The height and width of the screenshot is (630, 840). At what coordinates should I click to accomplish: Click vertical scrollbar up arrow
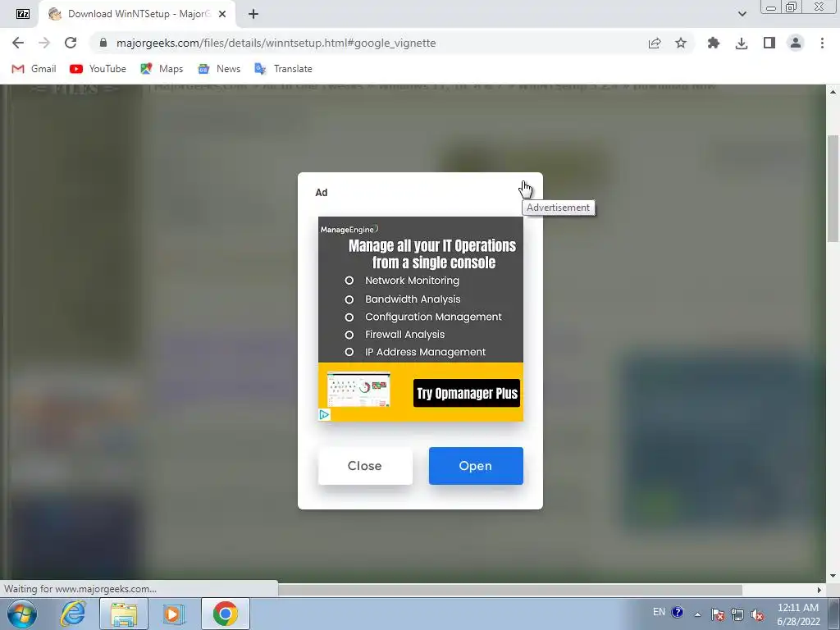(x=833, y=92)
